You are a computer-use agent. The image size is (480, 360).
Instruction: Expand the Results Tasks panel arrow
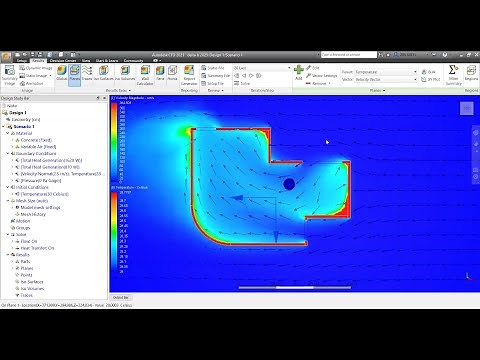click(x=130, y=91)
